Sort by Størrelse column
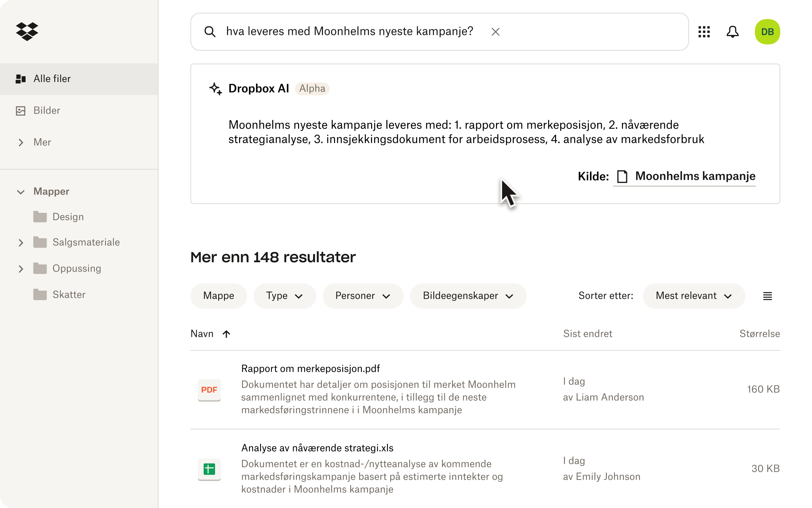The width and height of the screenshot is (812, 508). [760, 334]
